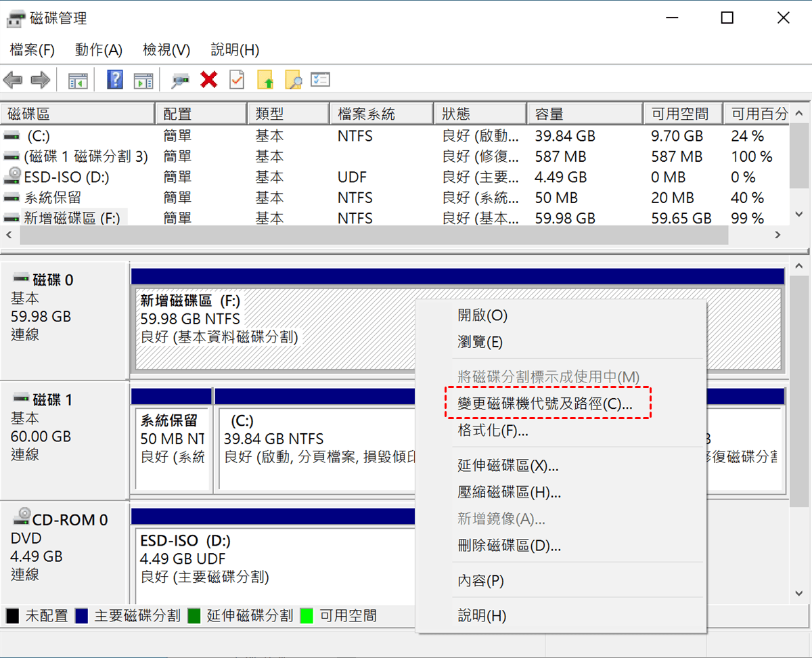Open 內容(P) from context menu
Viewport: 812px width, 658px height.
coord(560,581)
